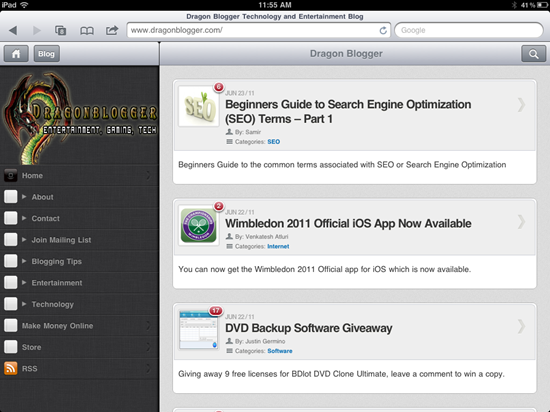Open Wimbledon post via right chevron
550x412 pixels.
tap(521, 222)
